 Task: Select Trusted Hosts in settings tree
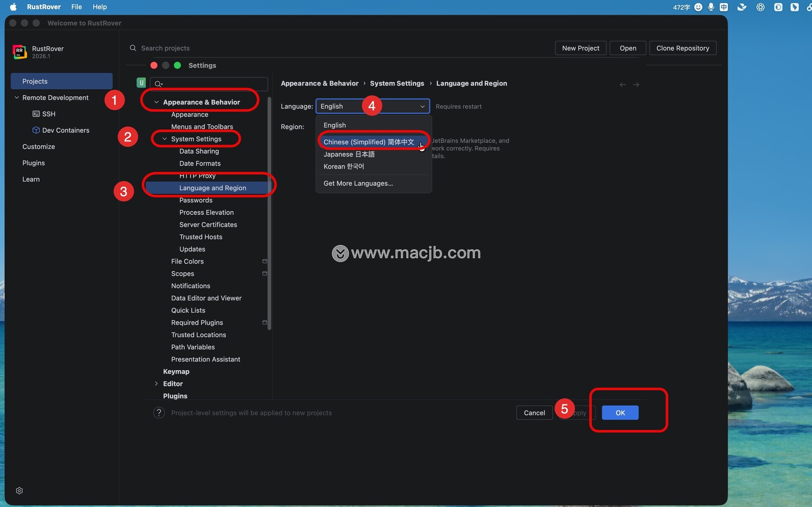pyautogui.click(x=200, y=237)
